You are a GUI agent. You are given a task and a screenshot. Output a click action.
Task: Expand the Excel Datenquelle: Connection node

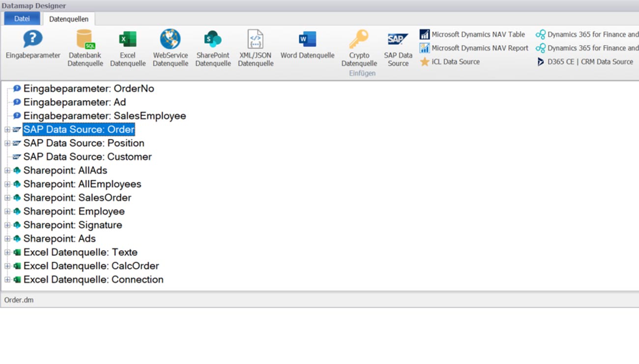(x=7, y=280)
